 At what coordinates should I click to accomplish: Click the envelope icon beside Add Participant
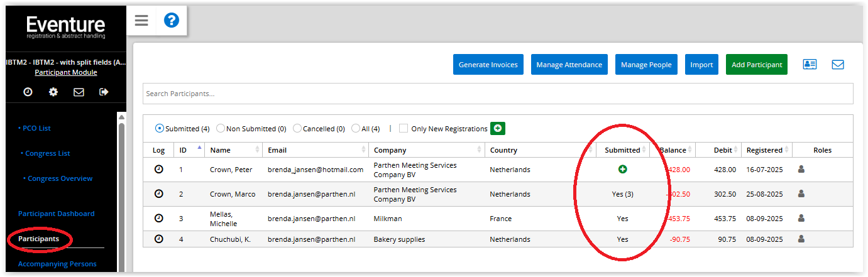pos(838,65)
